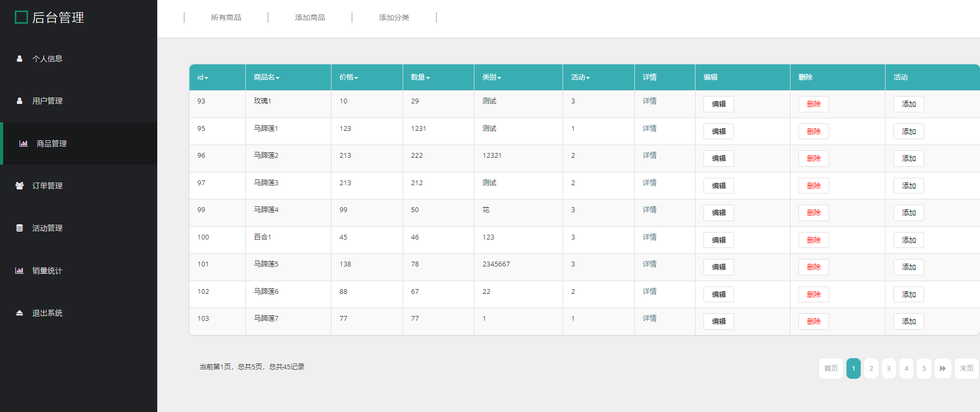This screenshot has width=980, height=412.
Task: View 详情 for product 百合1
Action: click(x=650, y=237)
